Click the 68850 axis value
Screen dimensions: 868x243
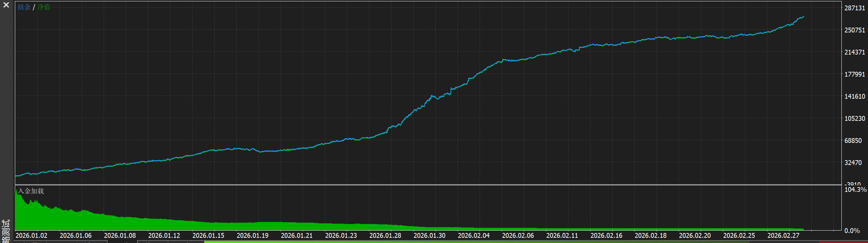point(853,140)
